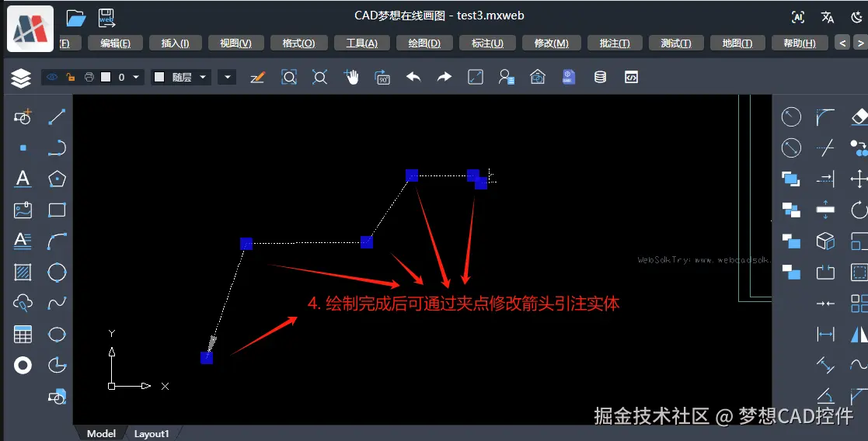Click the save to web icon

(x=106, y=19)
